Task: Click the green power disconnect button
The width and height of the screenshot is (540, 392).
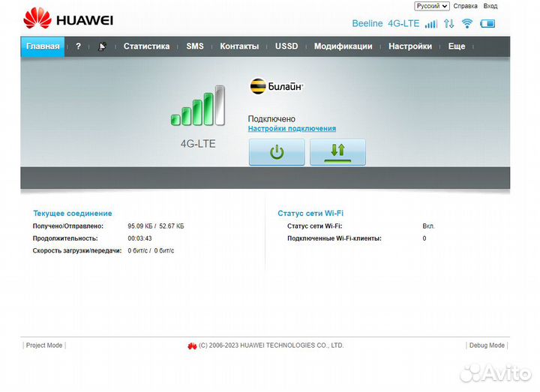Action: 277,152
